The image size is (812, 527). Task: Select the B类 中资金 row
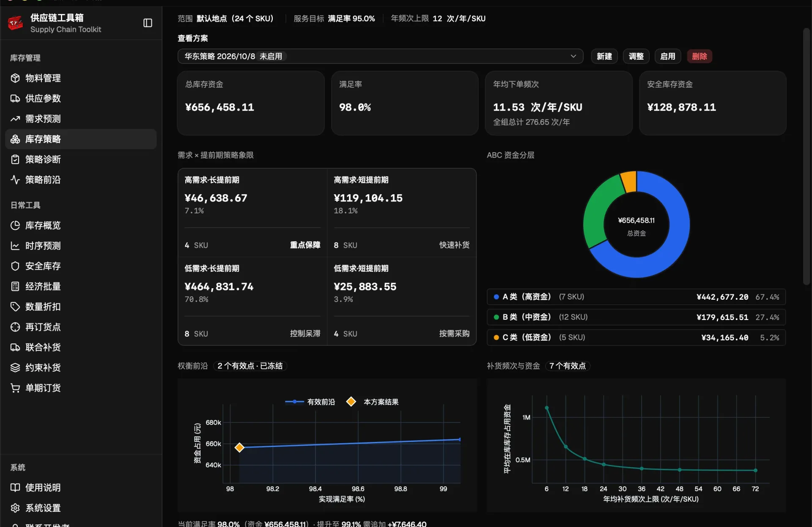point(636,317)
